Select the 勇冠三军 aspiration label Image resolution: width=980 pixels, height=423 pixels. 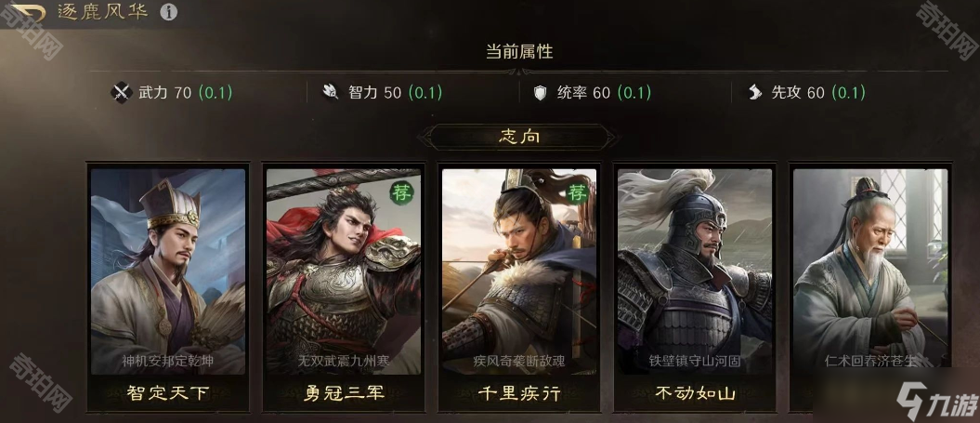point(344,393)
